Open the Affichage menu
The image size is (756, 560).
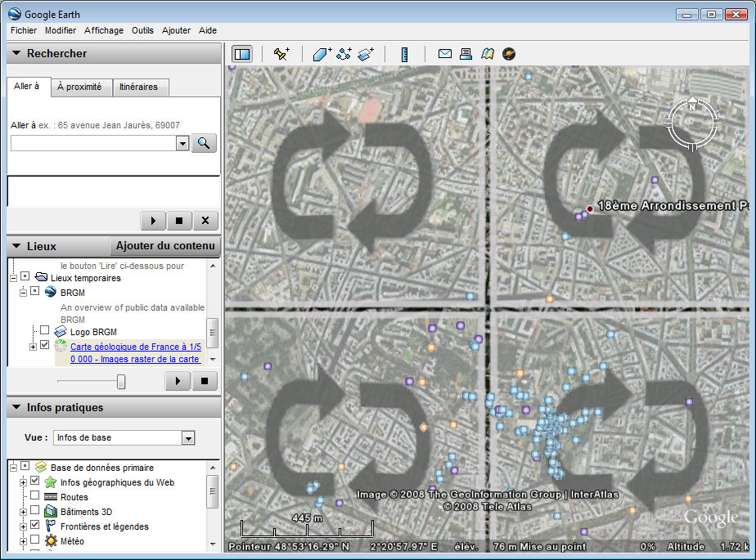[104, 30]
